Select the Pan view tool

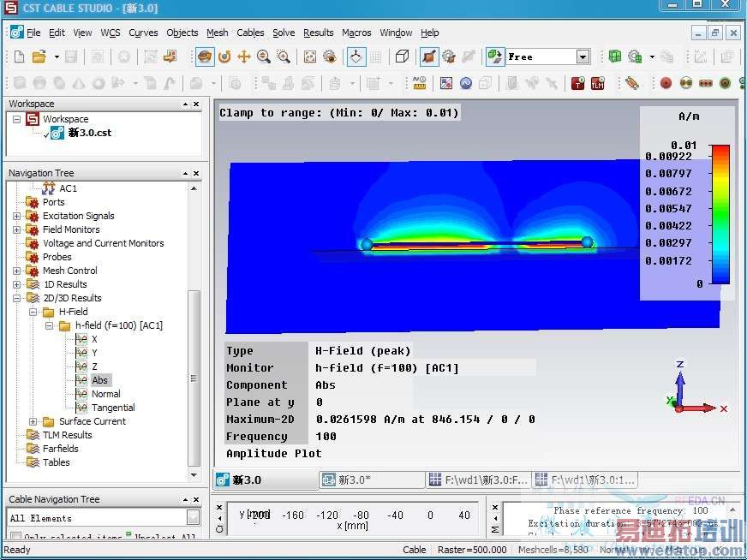(x=244, y=57)
